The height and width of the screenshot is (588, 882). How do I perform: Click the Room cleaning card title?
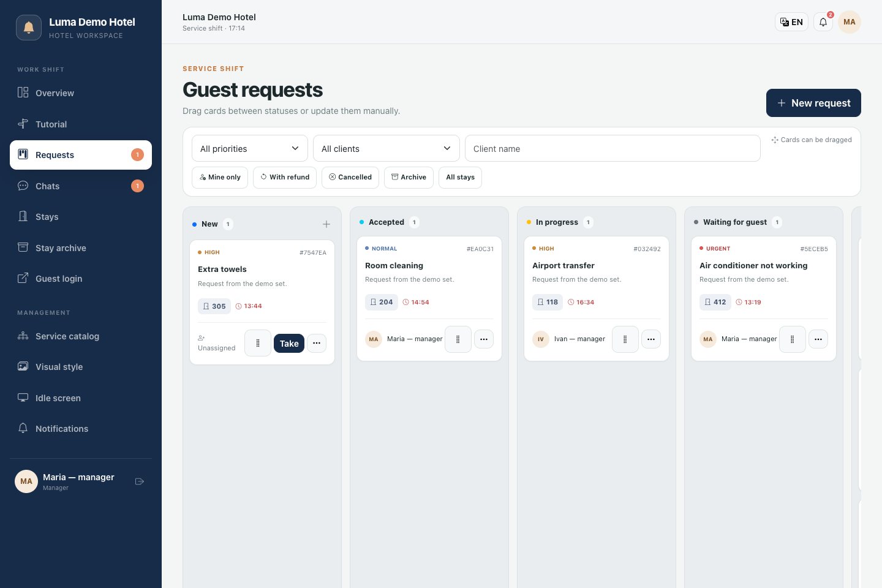coord(394,266)
